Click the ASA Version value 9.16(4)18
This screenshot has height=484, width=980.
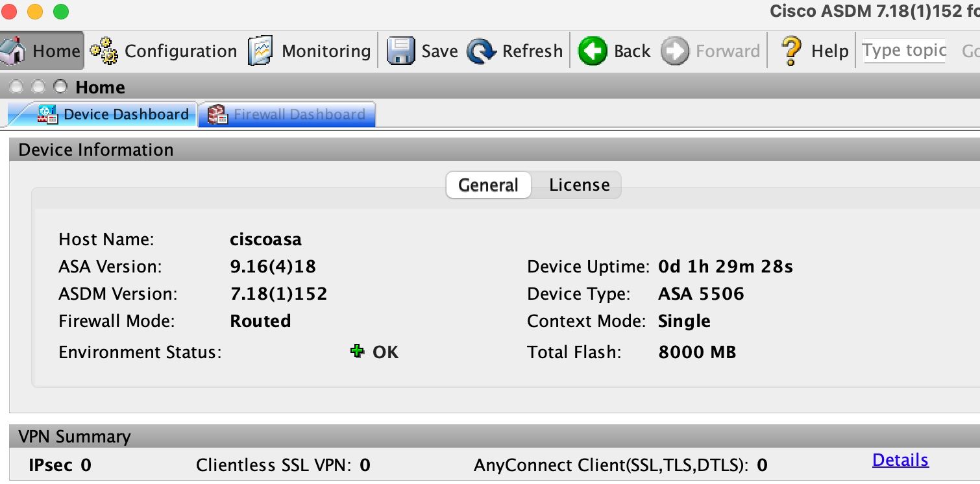click(273, 267)
